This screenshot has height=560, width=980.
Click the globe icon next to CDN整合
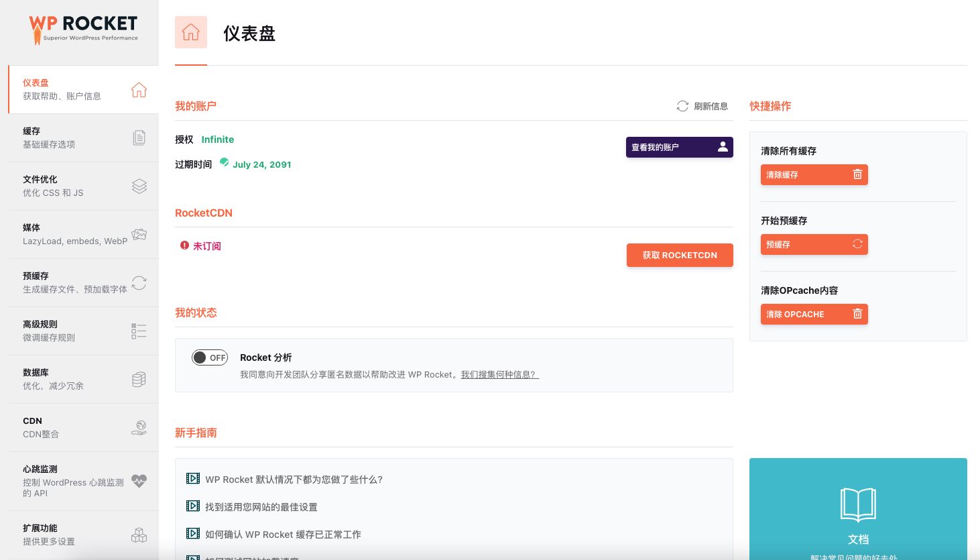pos(139,427)
